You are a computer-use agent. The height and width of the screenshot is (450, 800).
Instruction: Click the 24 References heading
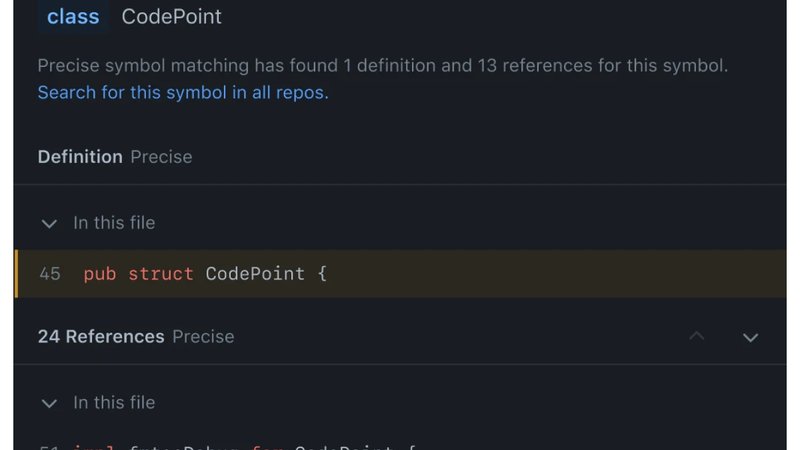[101, 337]
